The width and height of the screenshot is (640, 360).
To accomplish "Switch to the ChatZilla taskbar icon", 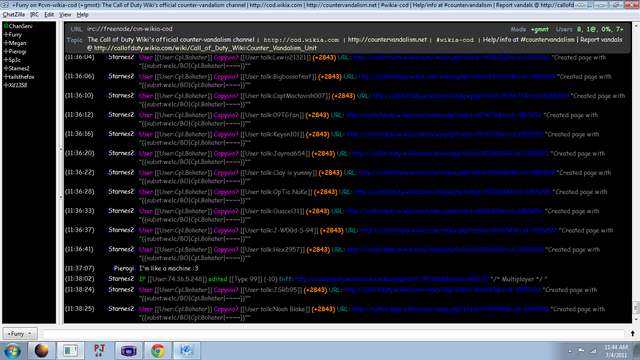I will point(187,351).
